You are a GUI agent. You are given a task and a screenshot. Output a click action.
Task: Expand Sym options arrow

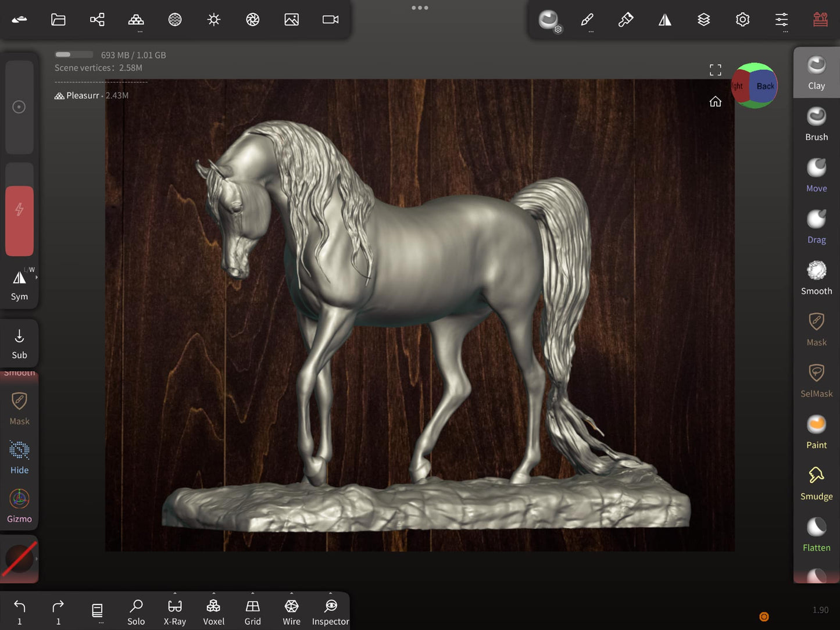(x=37, y=278)
